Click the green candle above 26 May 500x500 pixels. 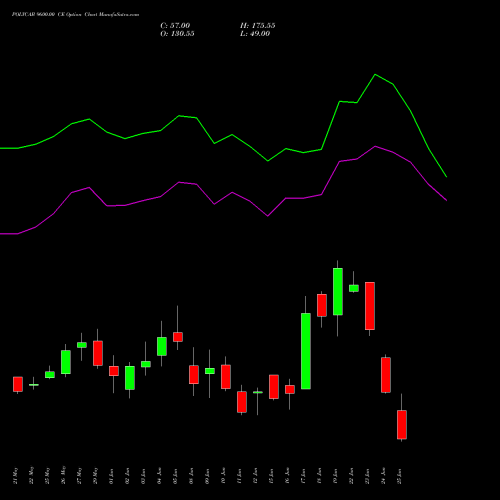[x=66, y=362]
